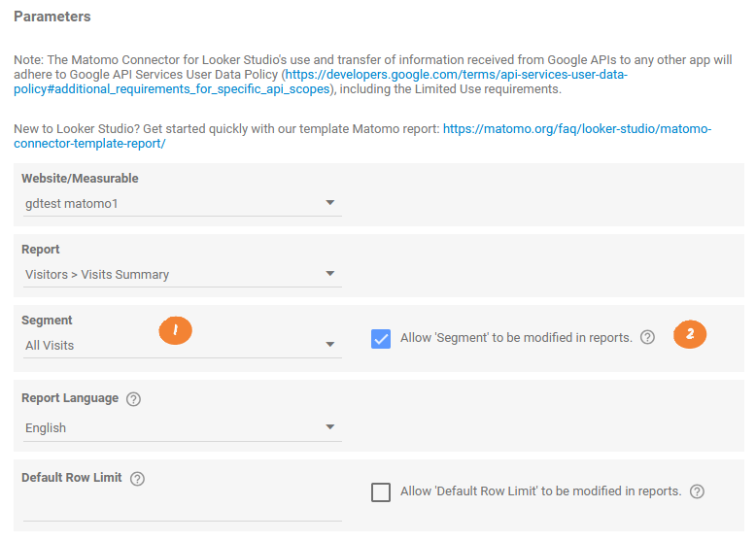Click help icon after 'Default Row Limit' modification option
The height and width of the screenshot is (541, 756).
click(697, 491)
